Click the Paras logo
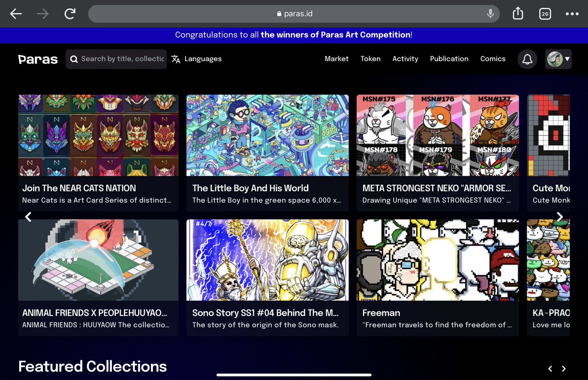This screenshot has width=588, height=380. pos(38,59)
